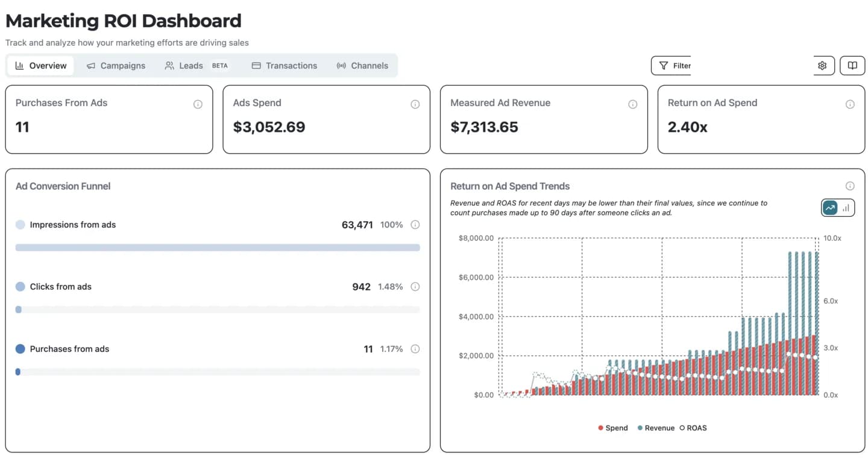
Task: Show info for Purchases From Ads card
Action: (198, 104)
